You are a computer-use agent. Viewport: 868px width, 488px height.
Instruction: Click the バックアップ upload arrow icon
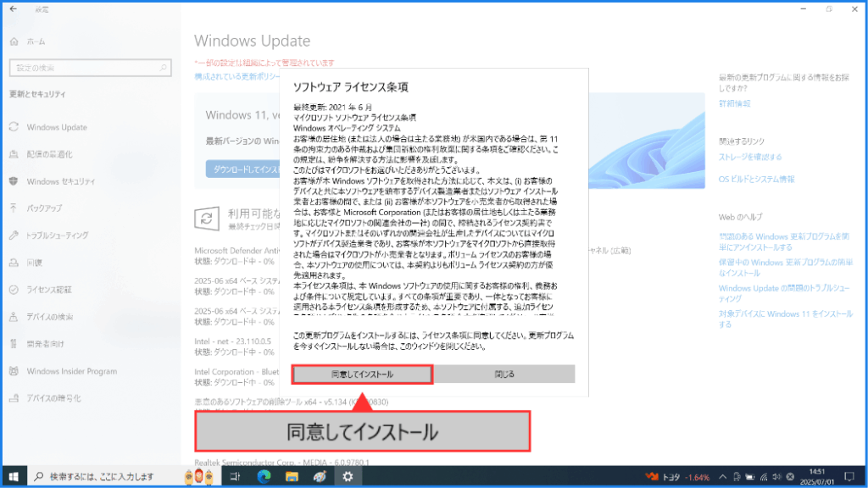[14, 208]
